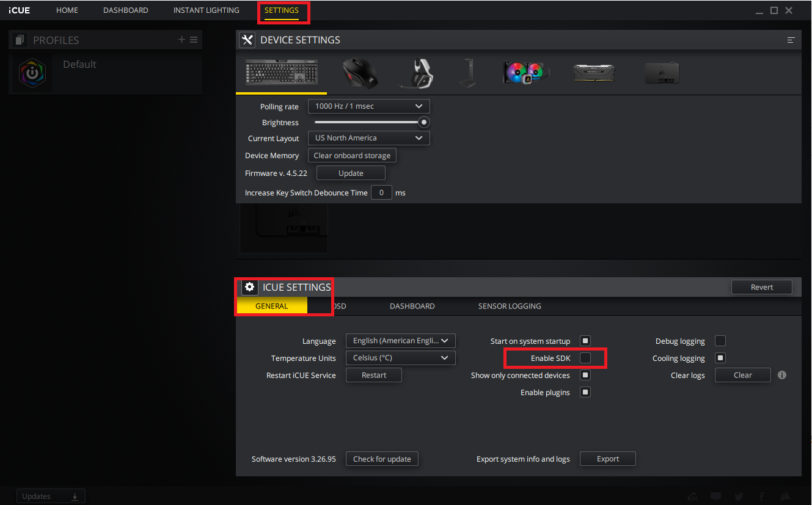Select the red gaming mouse device
This screenshot has width=812, height=505.
[x=360, y=73]
